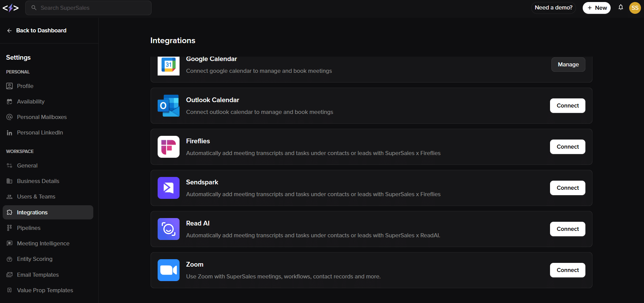Click the SuperSales logo icon
Image resolution: width=644 pixels, height=303 pixels.
click(x=10, y=8)
